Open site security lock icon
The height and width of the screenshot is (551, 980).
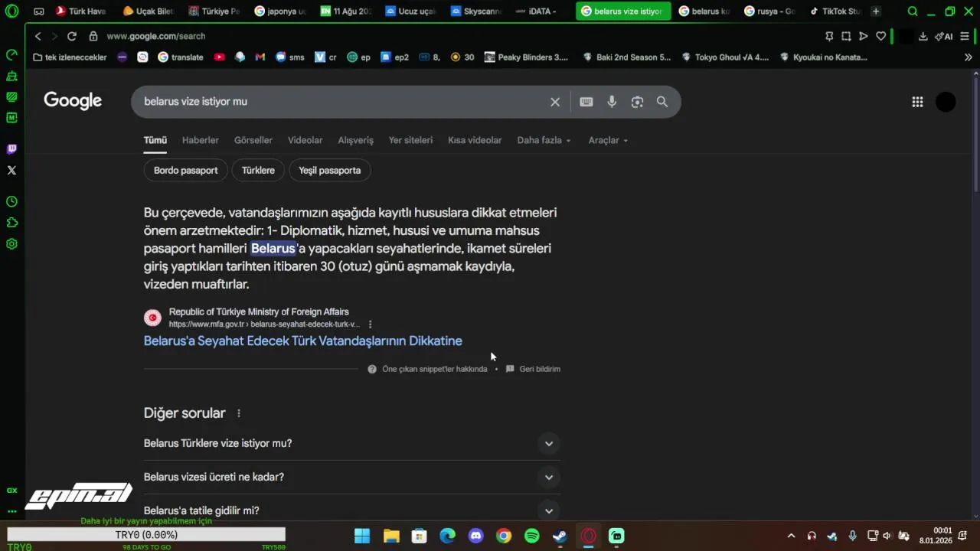(93, 36)
